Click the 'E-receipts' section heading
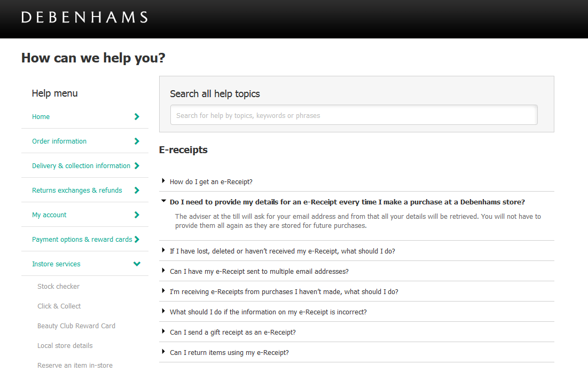The image size is (588, 372). point(183,150)
